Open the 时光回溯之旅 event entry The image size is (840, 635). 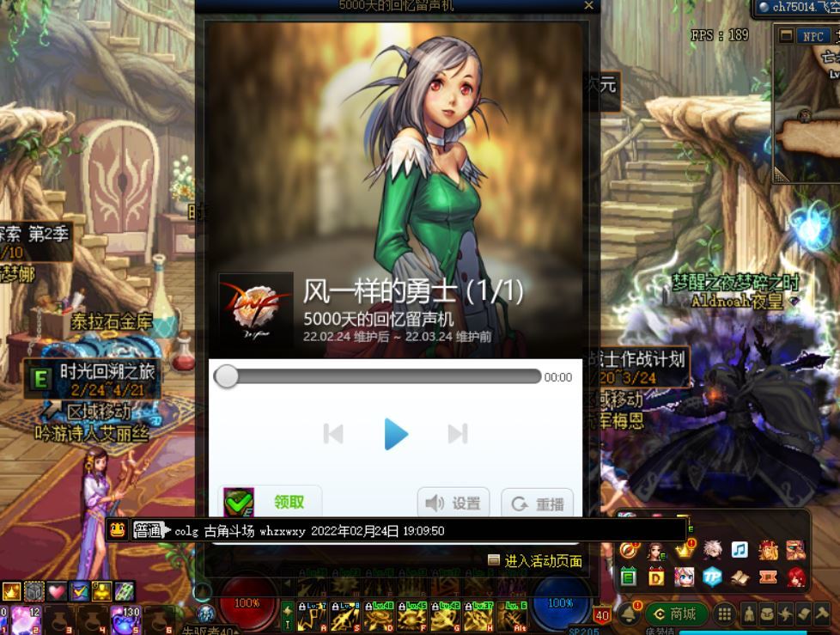(x=93, y=380)
